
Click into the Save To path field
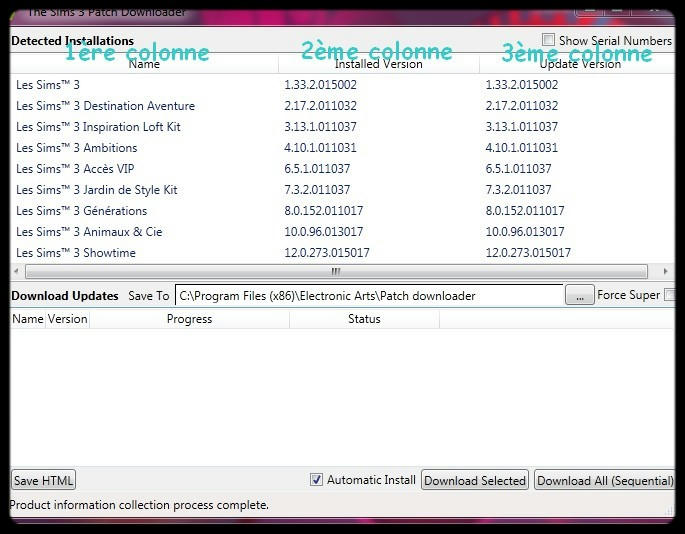tap(369, 295)
